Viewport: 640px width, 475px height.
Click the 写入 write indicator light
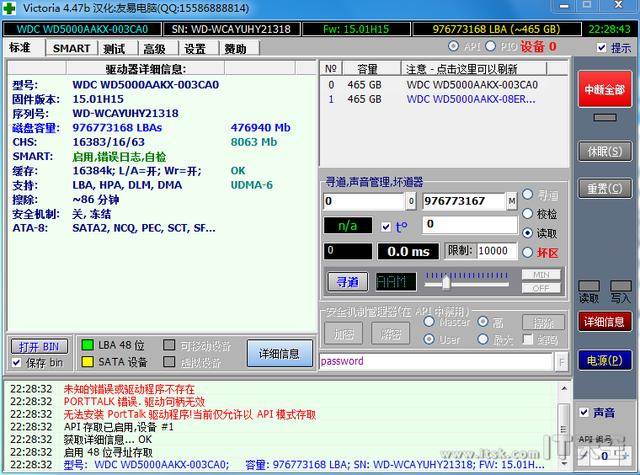coord(620,286)
